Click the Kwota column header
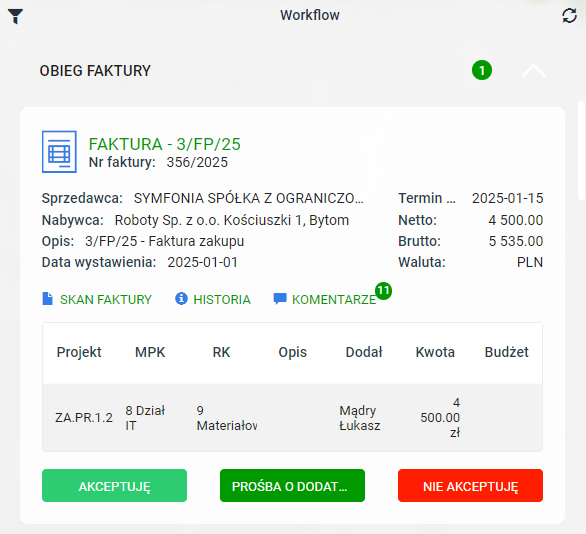This screenshot has height=534, width=586. [x=435, y=352]
